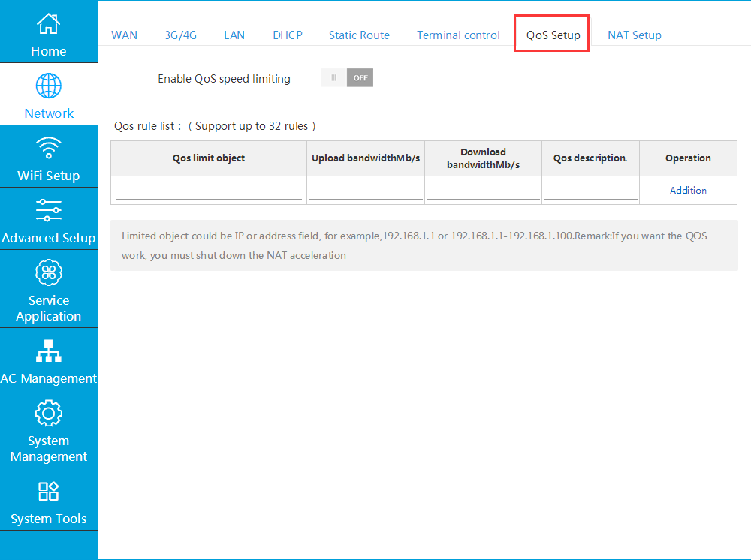Click the Addition link to add a rule
The height and width of the screenshot is (560, 751).
click(688, 190)
